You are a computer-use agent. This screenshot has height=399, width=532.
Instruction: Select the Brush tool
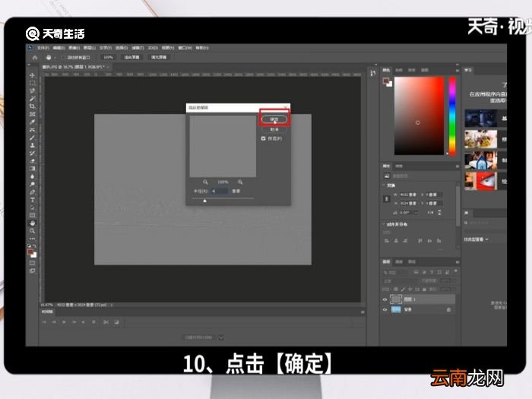[32, 138]
